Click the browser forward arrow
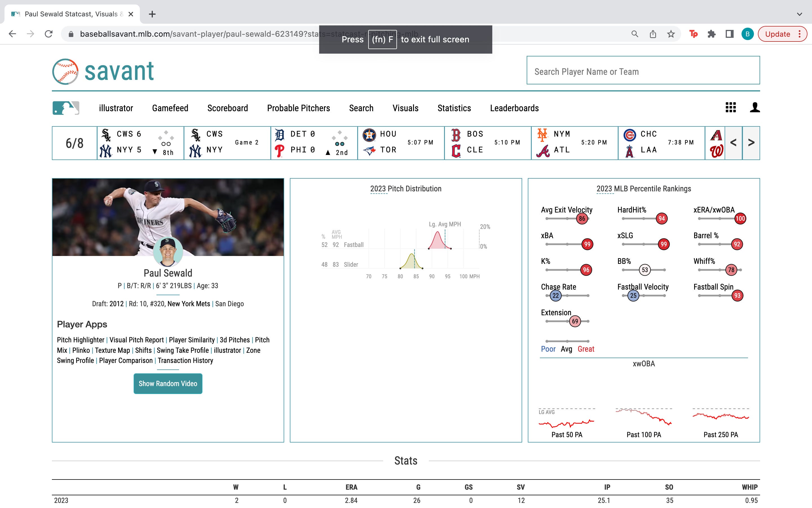Viewport: 812px width, 508px height. [x=30, y=34]
